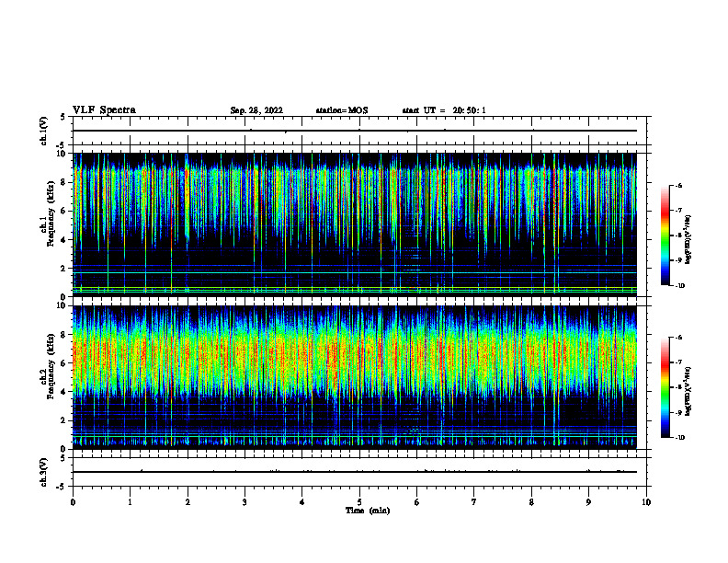This screenshot has height=563, width=728.
Task: Click the "station=MOS" header text
Action: coord(342,110)
